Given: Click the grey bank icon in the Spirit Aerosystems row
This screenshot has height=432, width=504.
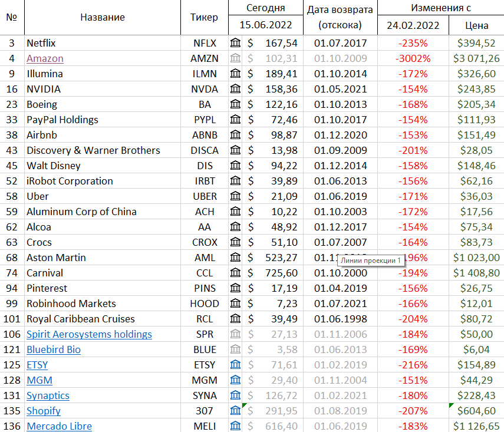Looking at the screenshot, I should [235, 334].
